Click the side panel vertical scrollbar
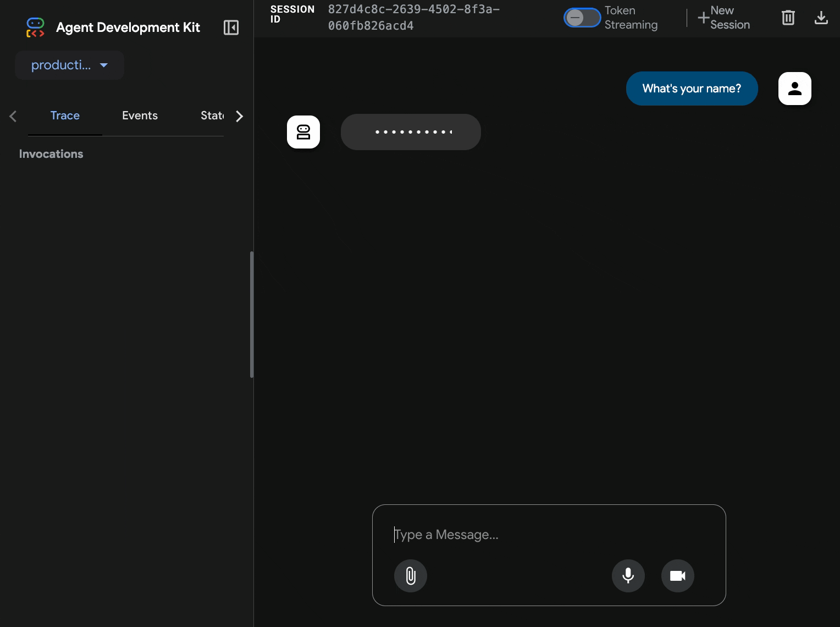 click(252, 315)
